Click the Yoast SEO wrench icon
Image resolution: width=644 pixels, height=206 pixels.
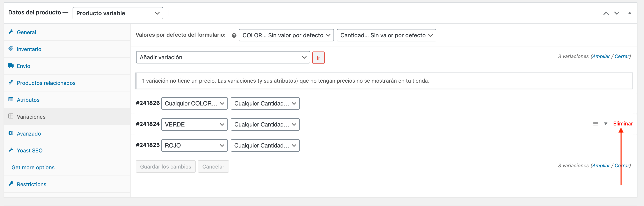pyautogui.click(x=11, y=150)
